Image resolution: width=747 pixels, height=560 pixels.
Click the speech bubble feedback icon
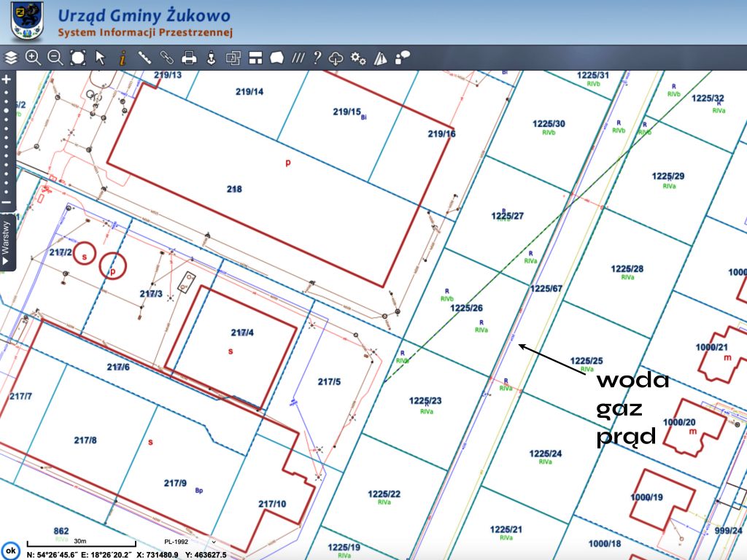coord(402,58)
